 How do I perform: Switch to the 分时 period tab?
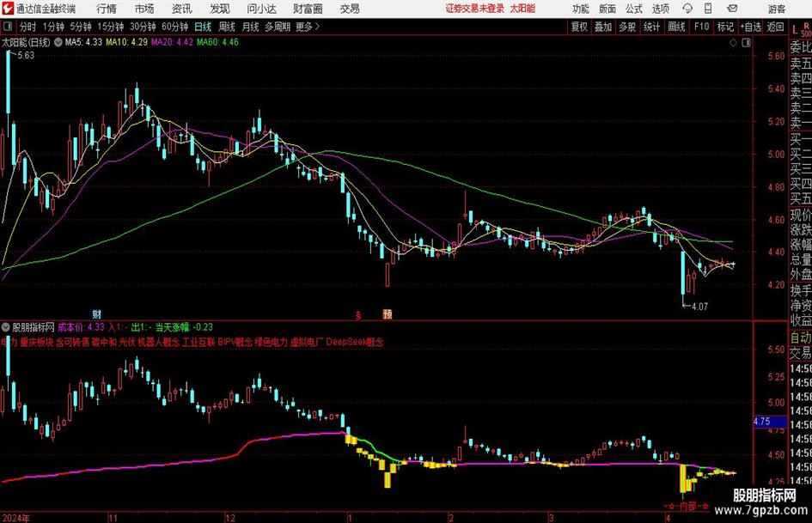[x=27, y=27]
